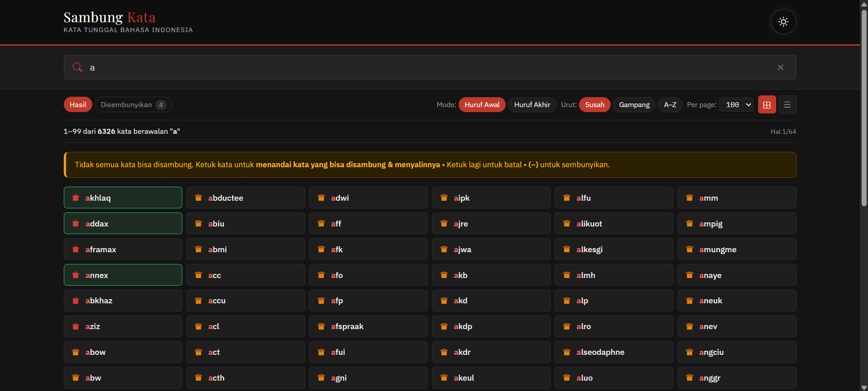Image resolution: width=868 pixels, height=391 pixels.
Task: Click the crown icon beside afk
Action: [321, 249]
